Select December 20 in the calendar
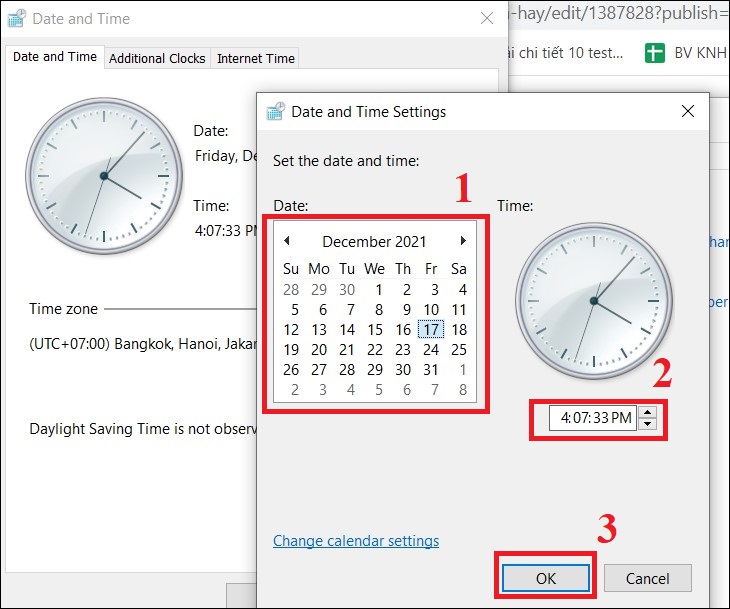 pyautogui.click(x=319, y=350)
